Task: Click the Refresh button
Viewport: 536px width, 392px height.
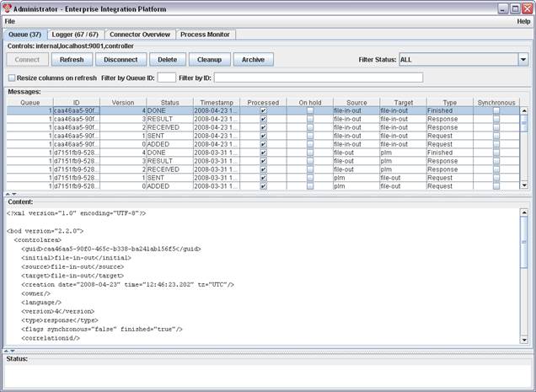Action: pos(72,60)
